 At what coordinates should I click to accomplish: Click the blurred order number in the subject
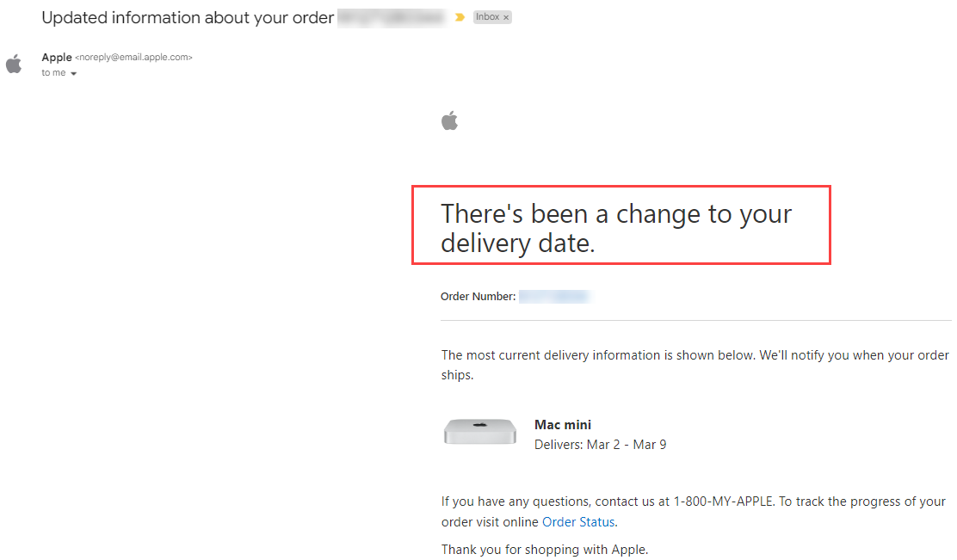coord(392,18)
